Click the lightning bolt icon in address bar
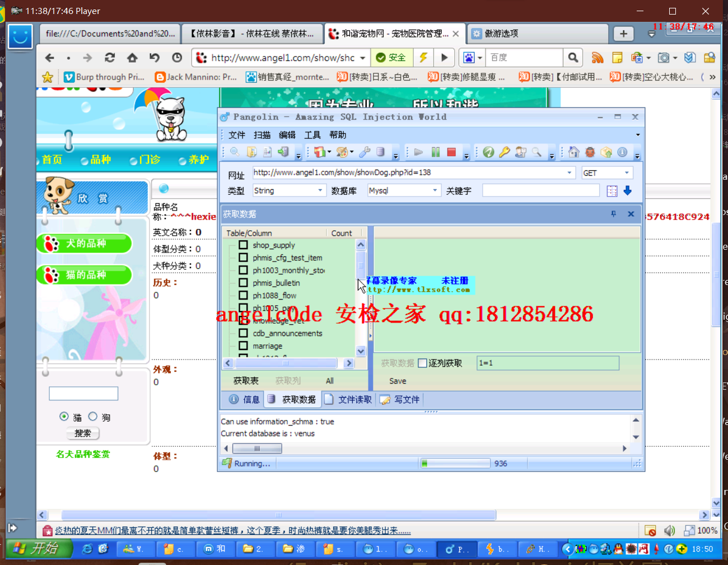 tap(423, 58)
